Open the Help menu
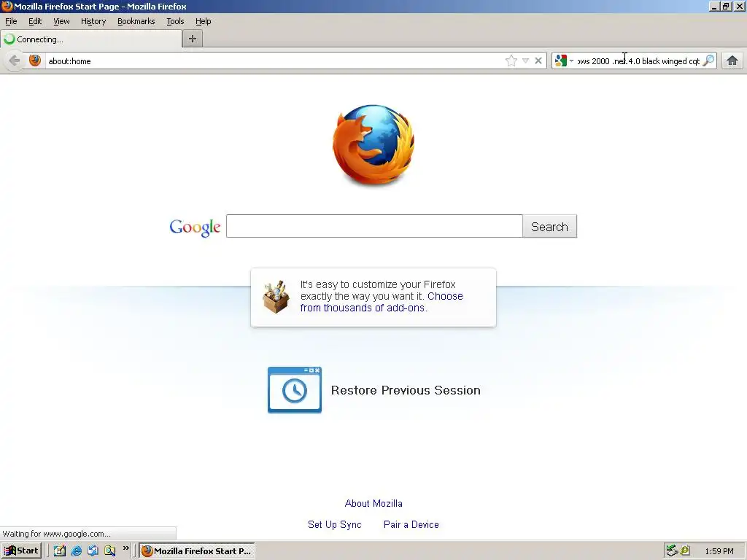The image size is (747, 560). coord(203,21)
